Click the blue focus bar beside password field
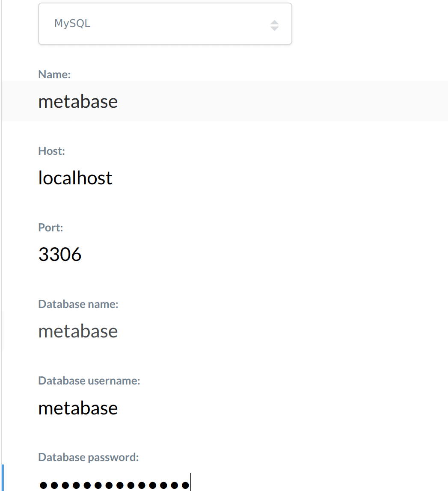 point(3,478)
